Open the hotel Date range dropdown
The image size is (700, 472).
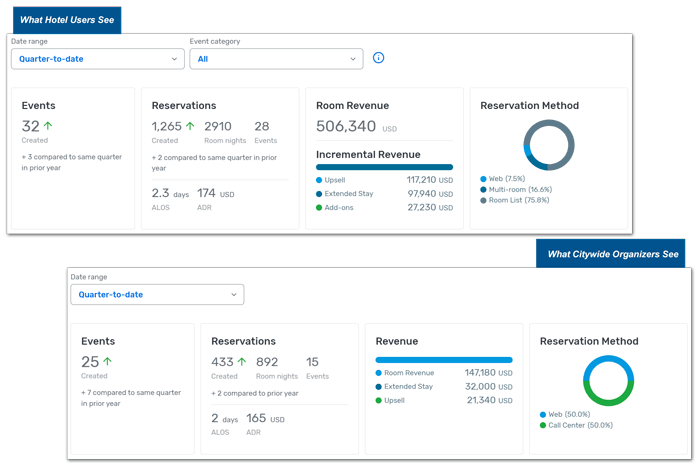pos(97,59)
